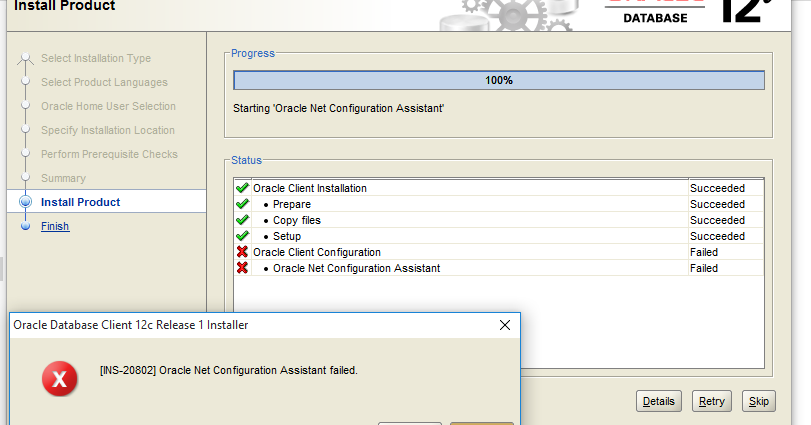This screenshot has height=425, width=811.
Task: Select Specify Installation Location step
Action: coord(108,130)
